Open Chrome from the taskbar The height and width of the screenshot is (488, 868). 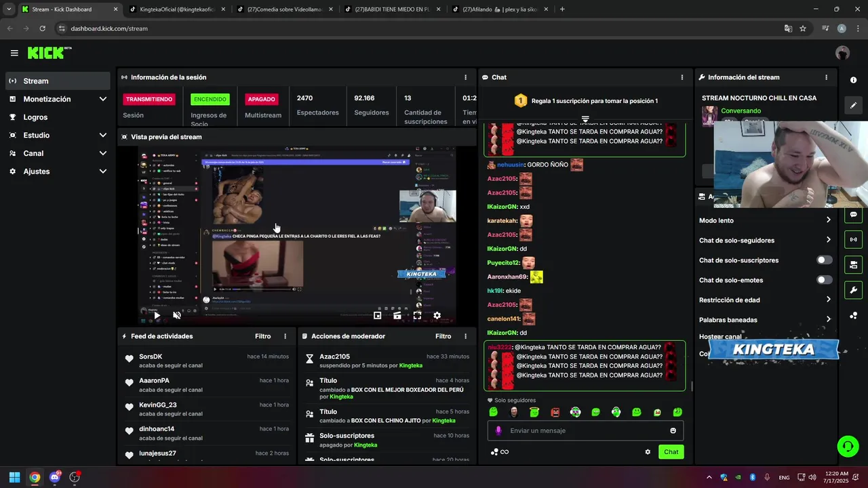(x=35, y=477)
